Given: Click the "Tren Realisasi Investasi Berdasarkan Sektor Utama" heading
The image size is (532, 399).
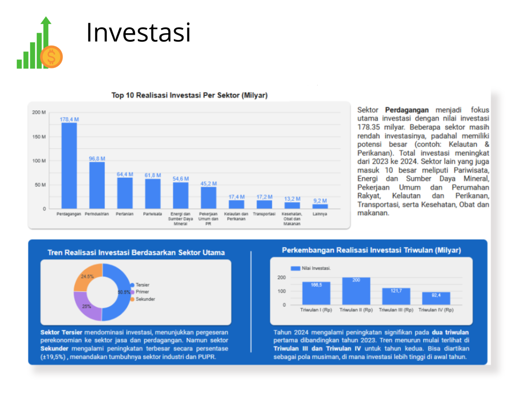Looking at the screenshot, I should tap(136, 253).
